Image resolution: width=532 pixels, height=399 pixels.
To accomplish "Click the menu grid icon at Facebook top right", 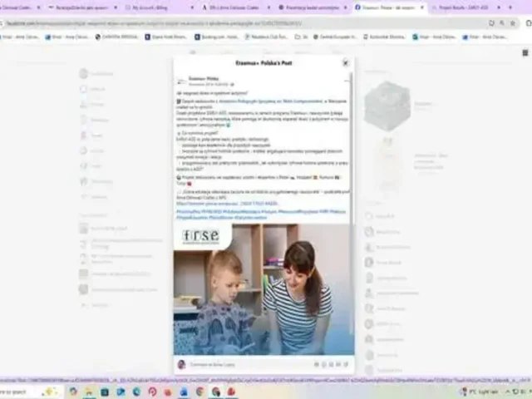I will pyautogui.click(x=525, y=52).
